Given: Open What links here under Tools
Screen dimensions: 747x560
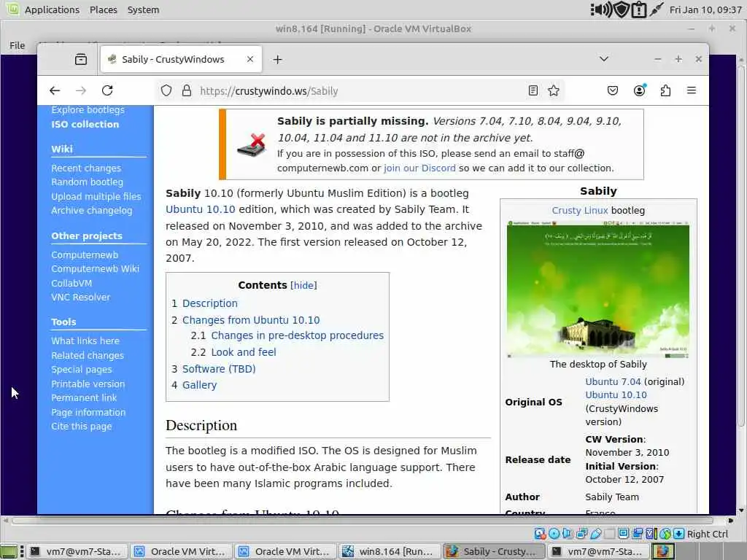Looking at the screenshot, I should click(85, 341).
